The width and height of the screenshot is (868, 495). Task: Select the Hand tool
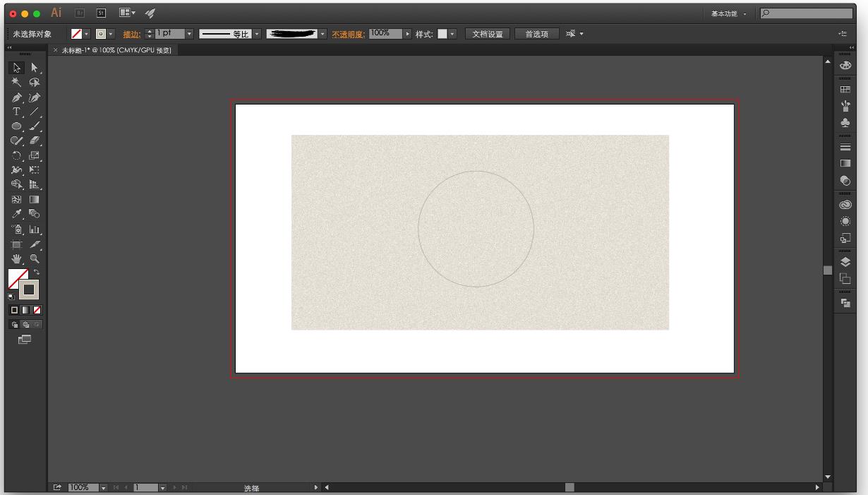coord(16,258)
